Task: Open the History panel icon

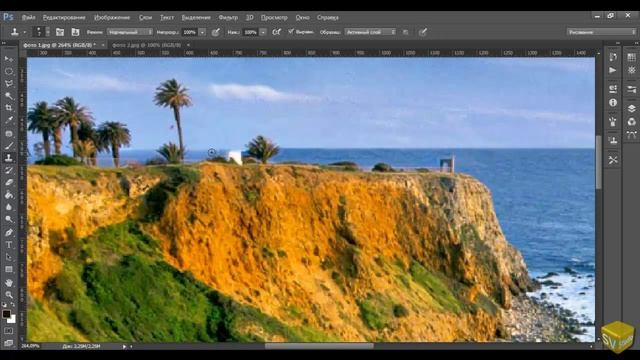Action: [613, 57]
